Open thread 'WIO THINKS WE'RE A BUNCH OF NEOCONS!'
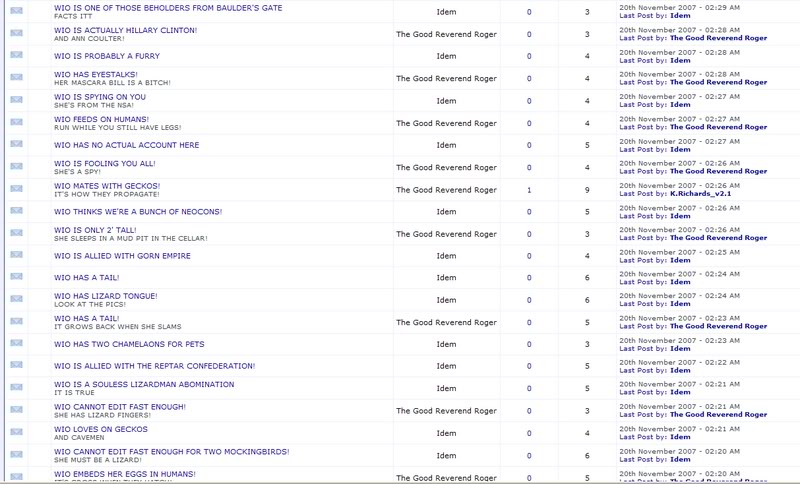 (138, 212)
